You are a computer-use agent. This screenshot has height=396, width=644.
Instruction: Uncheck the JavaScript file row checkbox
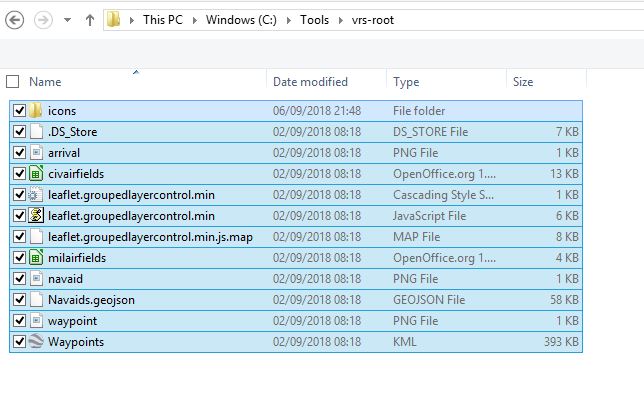(x=19, y=215)
